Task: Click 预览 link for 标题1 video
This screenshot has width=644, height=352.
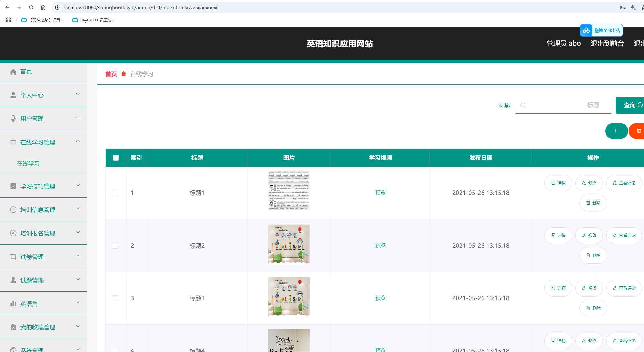Action: (x=380, y=193)
